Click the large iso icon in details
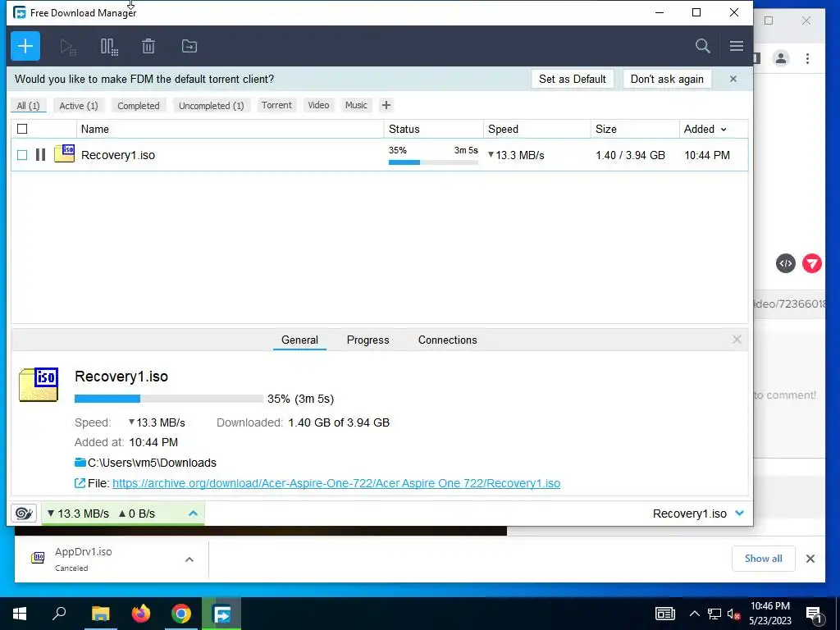840x630 pixels. point(39,384)
